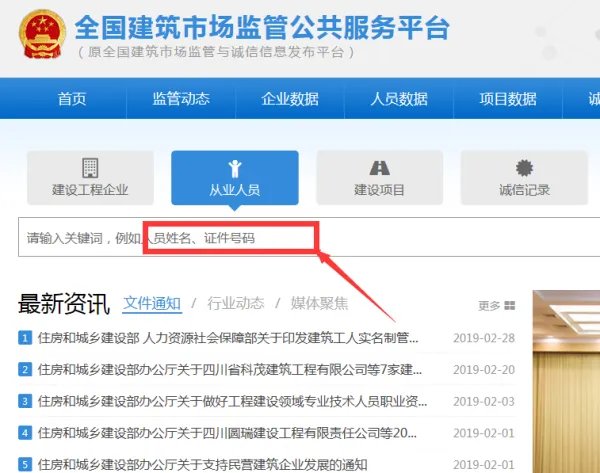Click the date 2019-02-03

[484, 401]
